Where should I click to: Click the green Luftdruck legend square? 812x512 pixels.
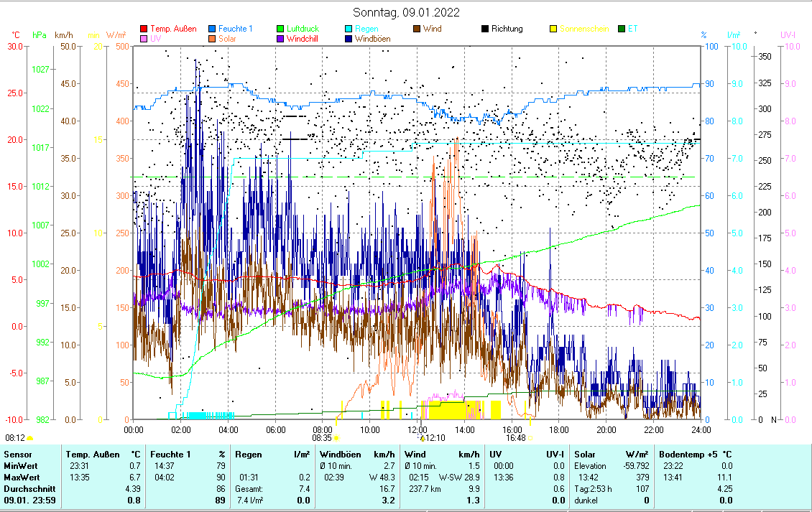280,29
